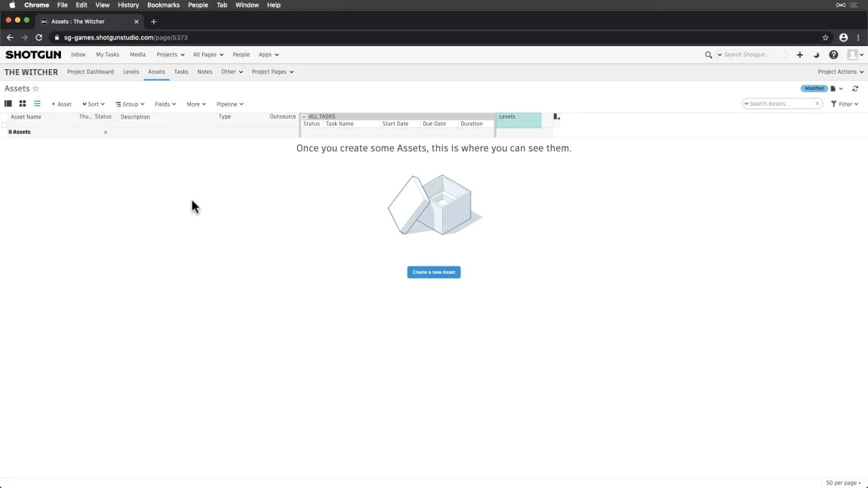Switch to the Notes tab

205,72
